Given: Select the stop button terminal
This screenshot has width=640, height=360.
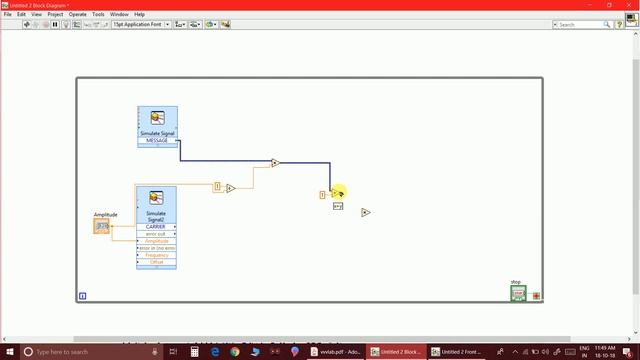Looking at the screenshot, I should [x=518, y=293].
